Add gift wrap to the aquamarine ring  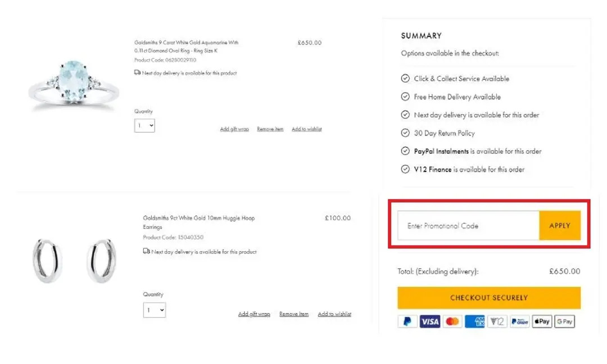coord(234,129)
